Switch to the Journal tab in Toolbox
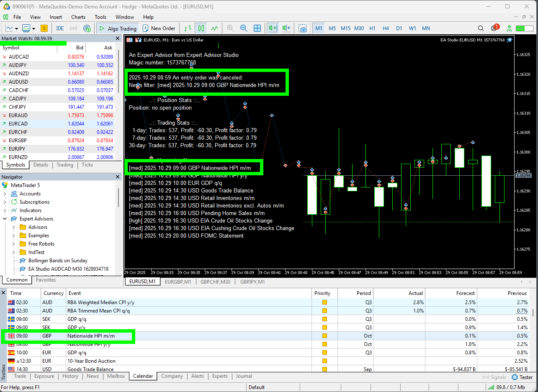This screenshot has height=392, width=538. (x=244, y=376)
